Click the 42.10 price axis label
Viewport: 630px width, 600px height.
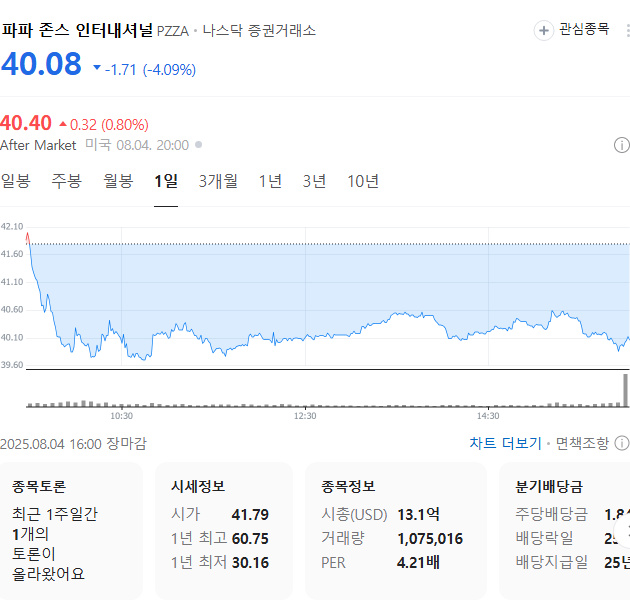tap(12, 227)
